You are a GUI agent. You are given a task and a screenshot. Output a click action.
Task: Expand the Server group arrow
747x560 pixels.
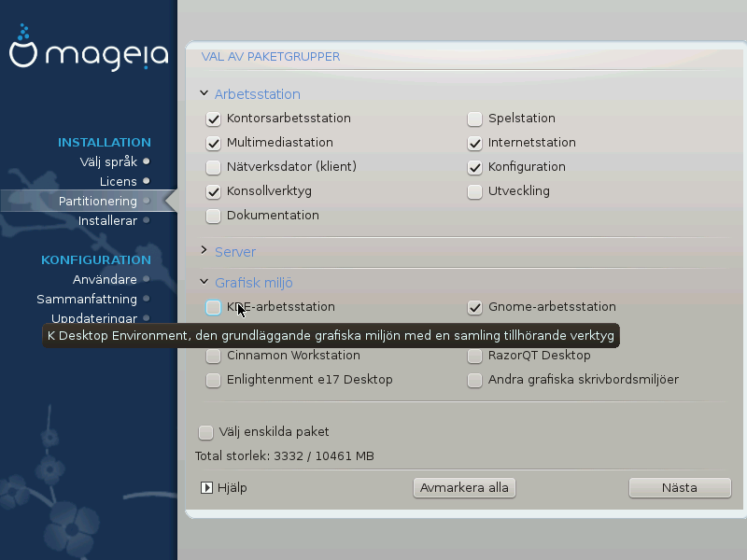pyautogui.click(x=204, y=250)
